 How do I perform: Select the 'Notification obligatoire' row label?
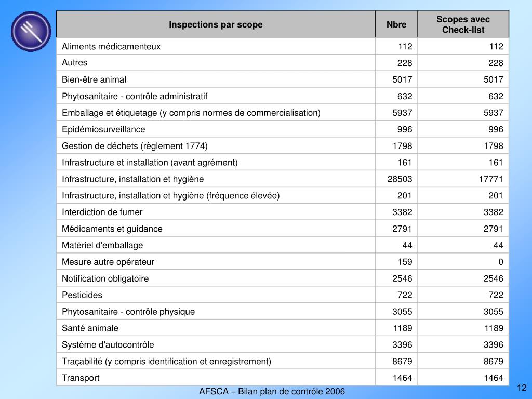105,278
